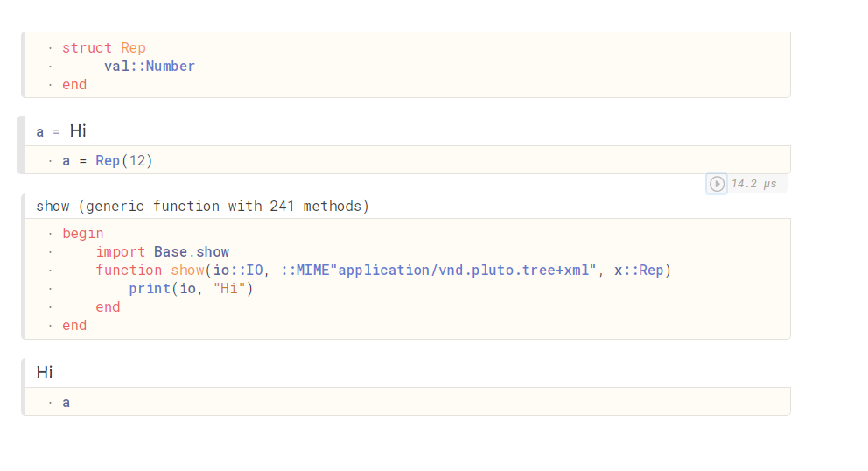868x471 pixels.
Task: Click the 'end' keyword closing struct Rep
Action: click(74, 85)
